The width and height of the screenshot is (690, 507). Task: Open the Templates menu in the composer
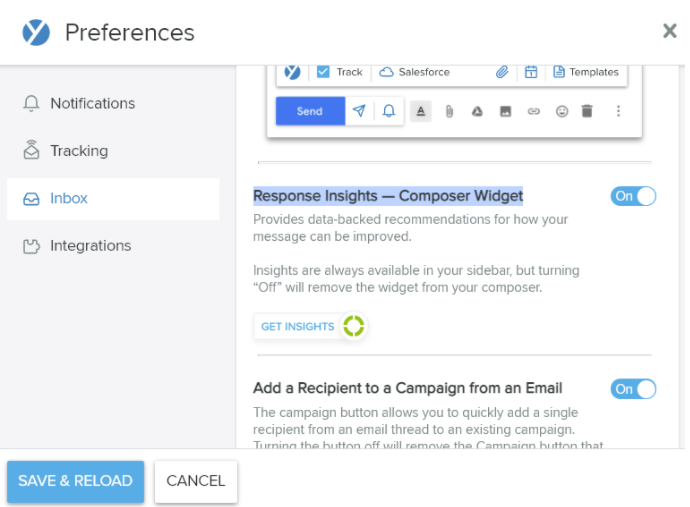586,72
